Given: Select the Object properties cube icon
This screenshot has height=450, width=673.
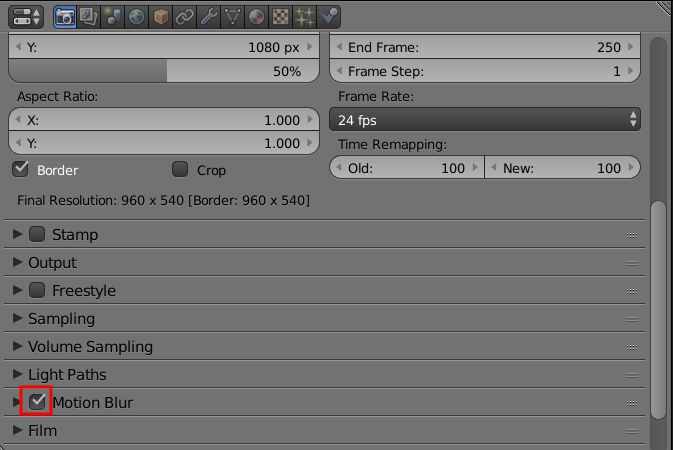Looking at the screenshot, I should tap(161, 17).
